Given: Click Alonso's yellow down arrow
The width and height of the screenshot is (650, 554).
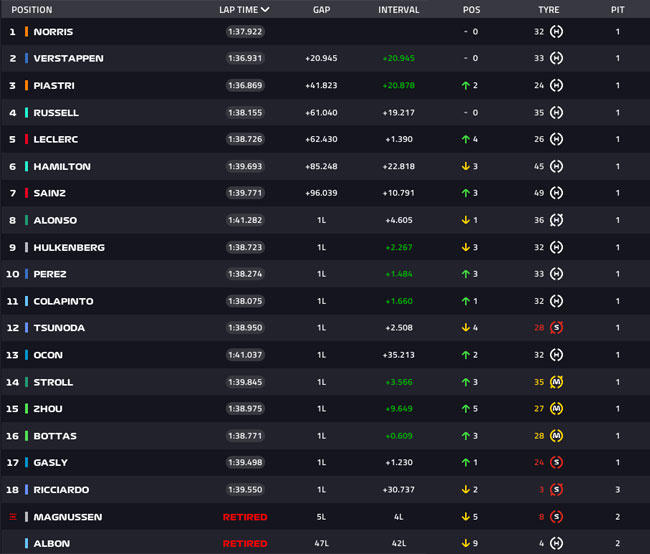Looking at the screenshot, I should [466, 220].
